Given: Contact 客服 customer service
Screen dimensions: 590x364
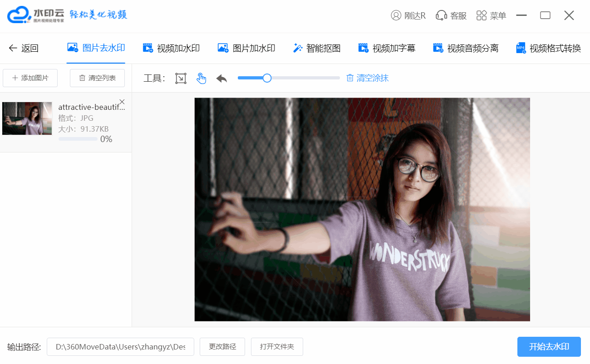Looking at the screenshot, I should (x=451, y=15).
